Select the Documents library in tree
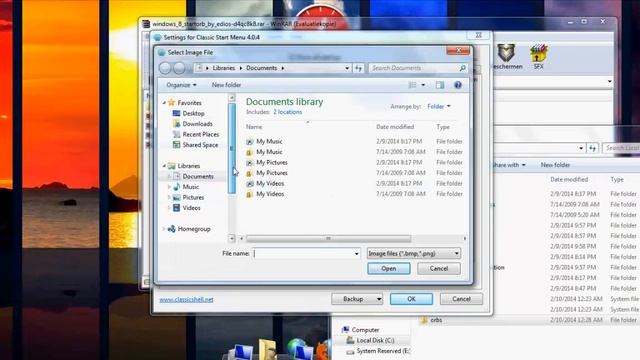640x360 pixels. tap(198, 176)
